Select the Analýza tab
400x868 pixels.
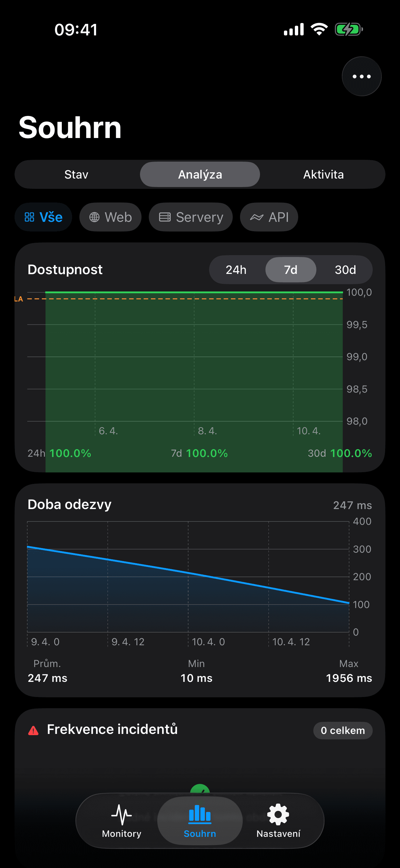click(x=200, y=175)
